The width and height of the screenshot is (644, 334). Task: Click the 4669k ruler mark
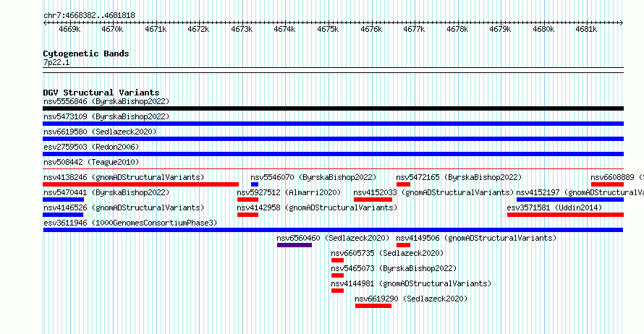coord(69,29)
